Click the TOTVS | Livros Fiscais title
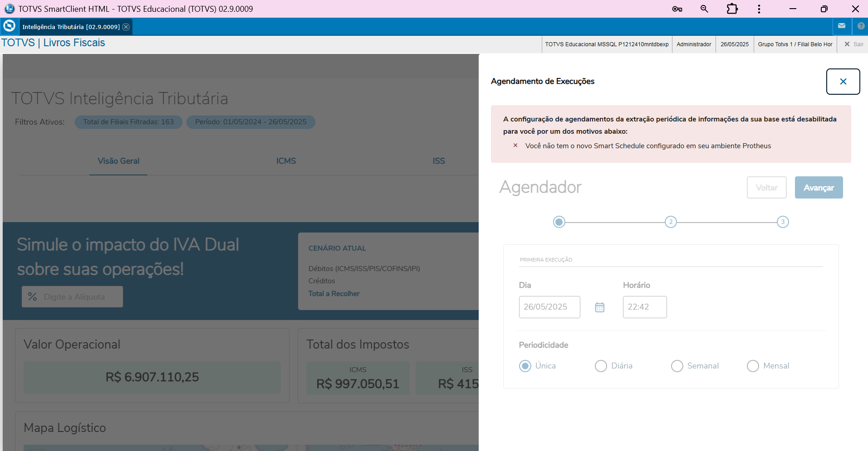 pos(54,43)
